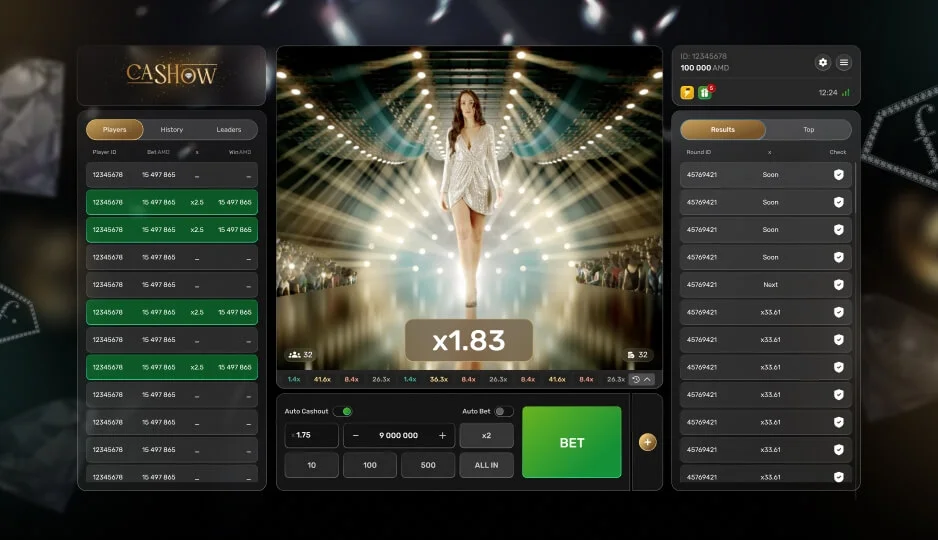The width and height of the screenshot is (938, 540).
Task: Click the Next status text in results
Action: coord(770,285)
